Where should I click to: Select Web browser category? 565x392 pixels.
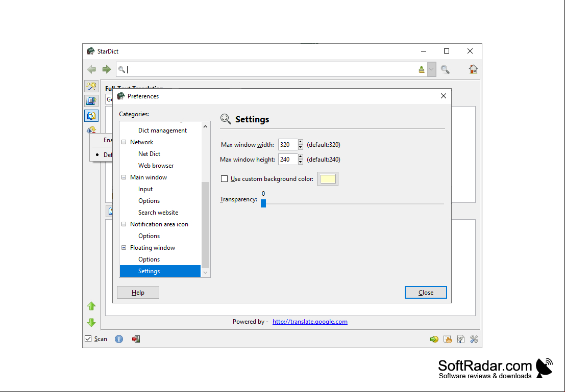156,166
